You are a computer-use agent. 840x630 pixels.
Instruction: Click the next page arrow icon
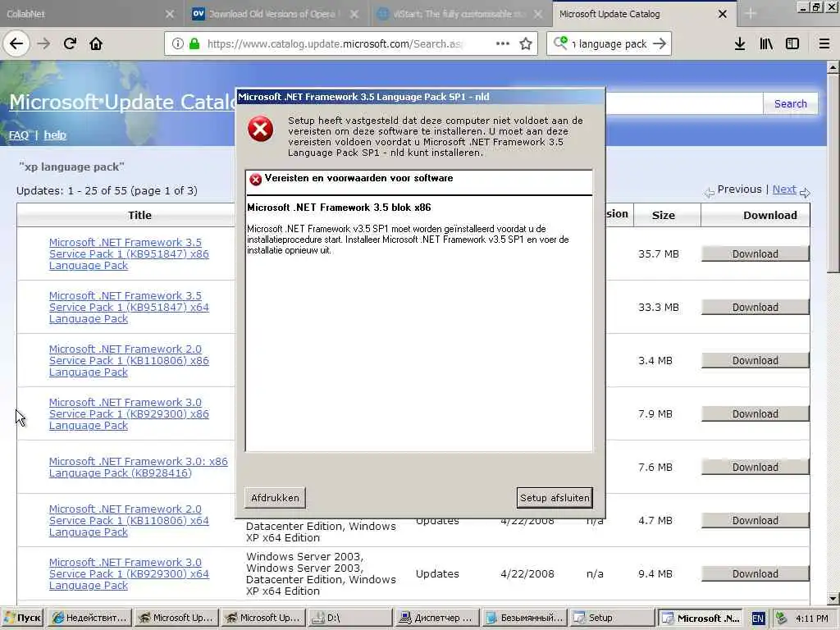tap(805, 192)
